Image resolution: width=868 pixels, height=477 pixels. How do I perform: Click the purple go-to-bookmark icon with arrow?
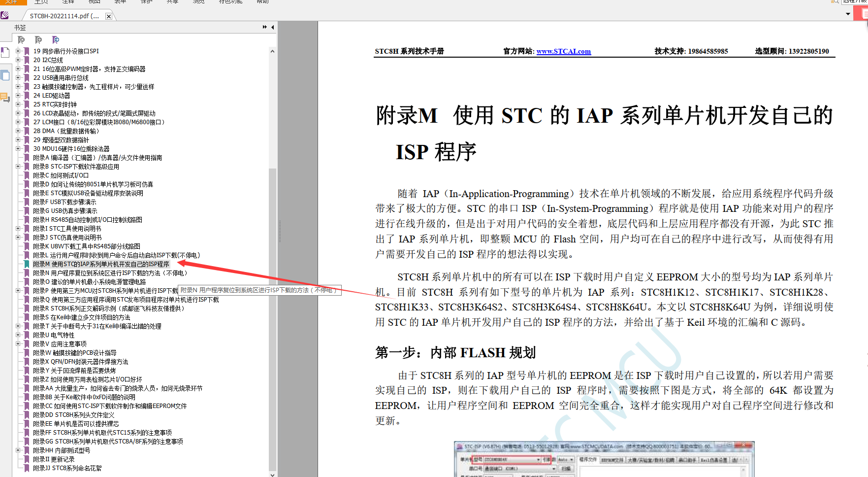tap(56, 40)
